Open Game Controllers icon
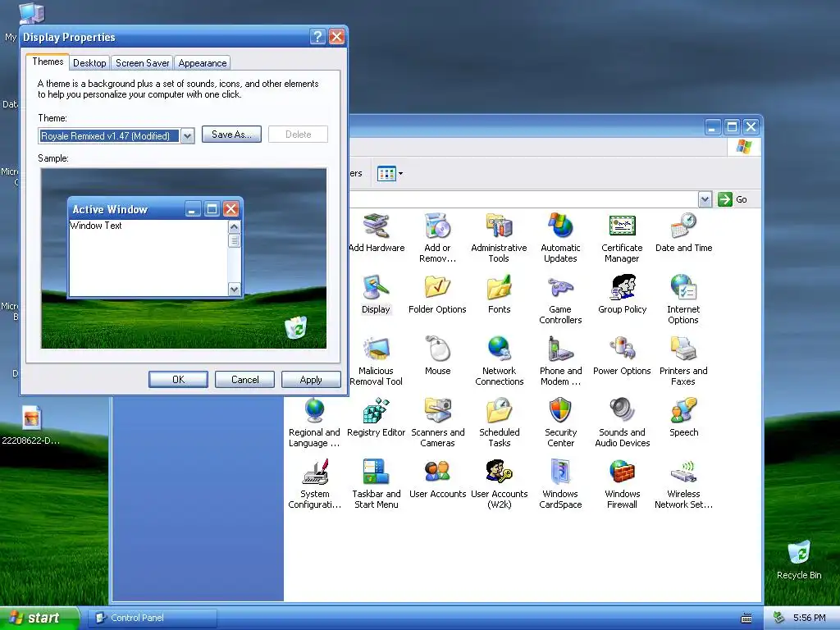840x630 pixels. 560,299
